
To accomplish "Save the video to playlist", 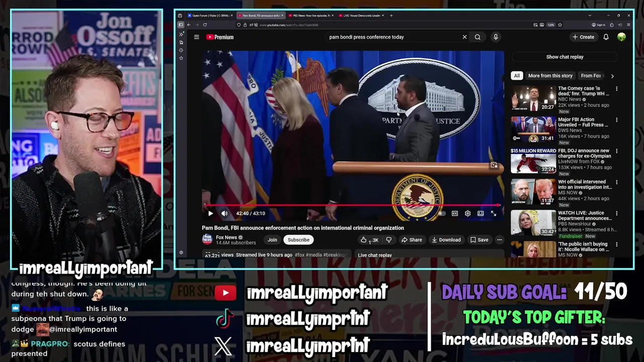I will [x=479, y=240].
